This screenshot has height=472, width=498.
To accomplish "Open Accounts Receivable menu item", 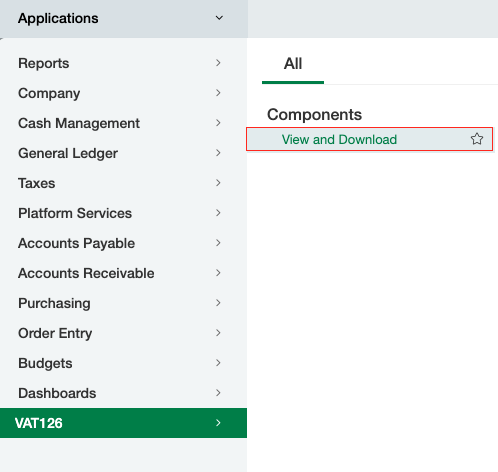I will 123,273.
